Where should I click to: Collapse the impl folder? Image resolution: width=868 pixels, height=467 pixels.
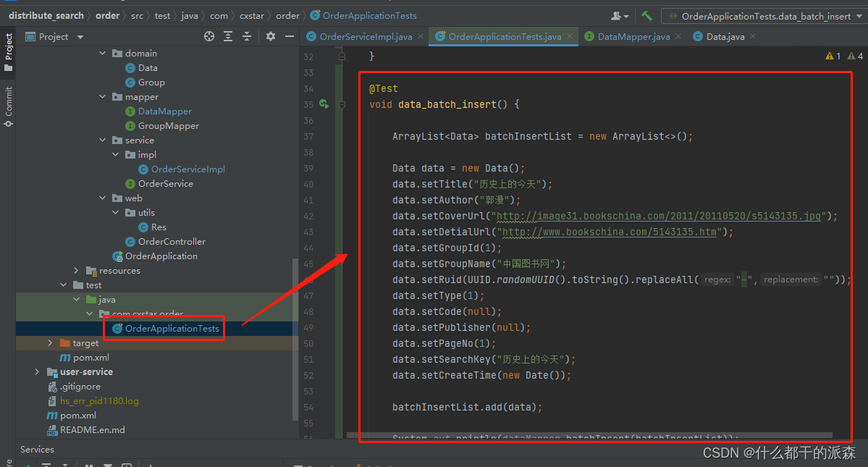pyautogui.click(x=116, y=154)
